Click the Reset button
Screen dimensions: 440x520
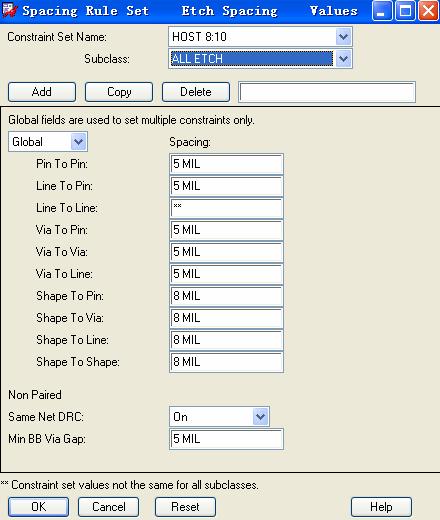pos(185,507)
